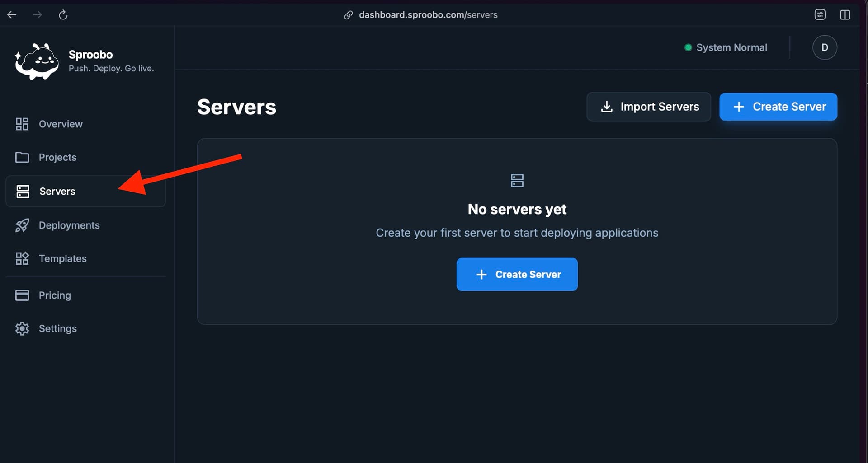Open Settings via the gear icon
This screenshot has width=868, height=463.
point(23,328)
